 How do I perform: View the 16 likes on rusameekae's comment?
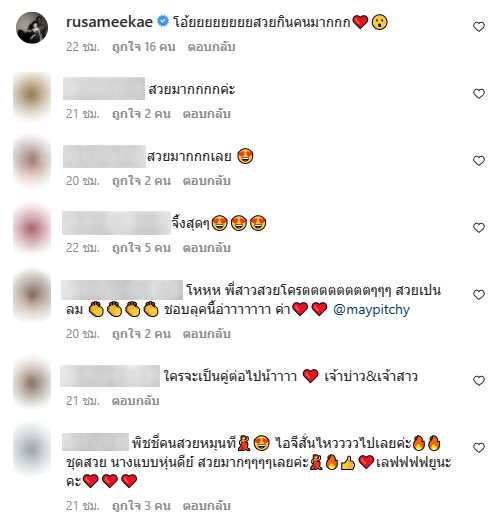(144, 47)
